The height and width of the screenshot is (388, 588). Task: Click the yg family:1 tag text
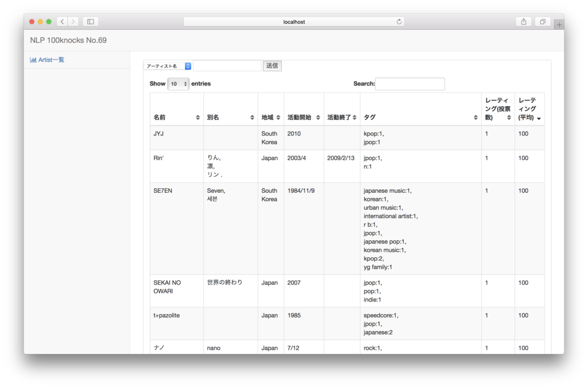click(x=378, y=267)
